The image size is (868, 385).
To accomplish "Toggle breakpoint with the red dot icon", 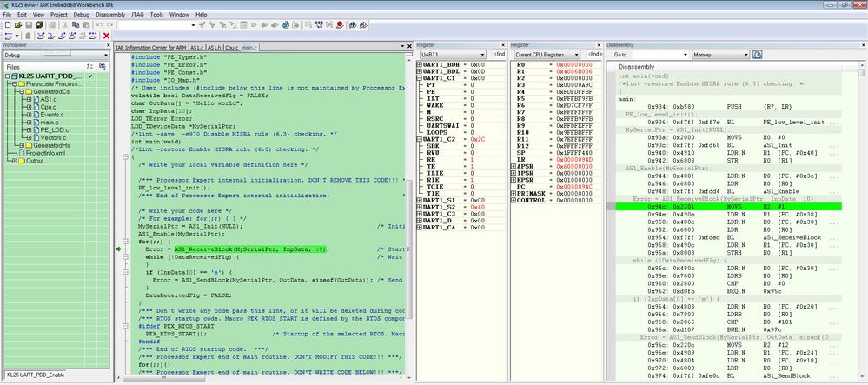I will pyautogui.click(x=340, y=25).
